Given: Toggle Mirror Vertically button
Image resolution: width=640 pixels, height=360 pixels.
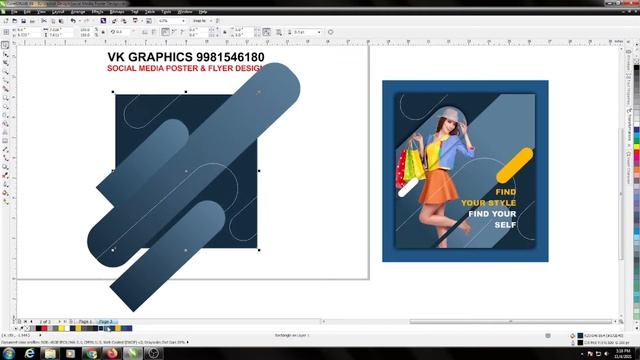Looking at the screenshot, I should (153, 32).
